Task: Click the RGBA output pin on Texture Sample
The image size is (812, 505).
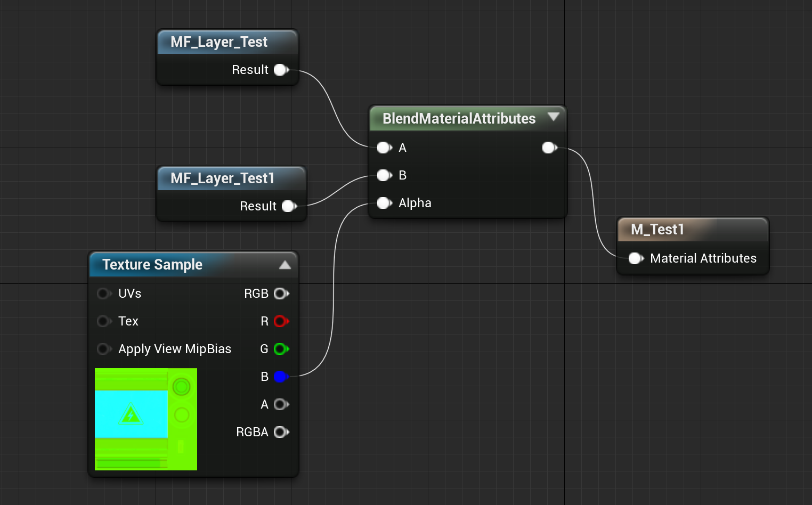Action: tap(281, 432)
